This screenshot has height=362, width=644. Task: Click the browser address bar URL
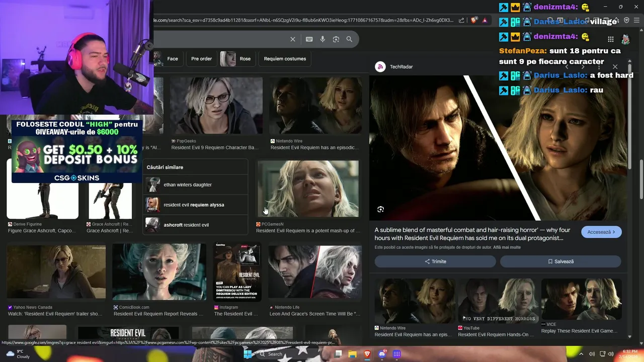[303, 20]
